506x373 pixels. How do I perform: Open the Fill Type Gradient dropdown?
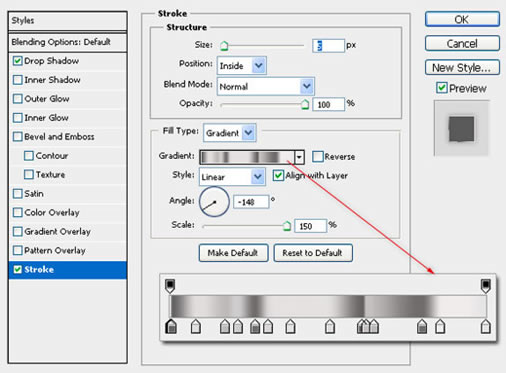[x=229, y=133]
